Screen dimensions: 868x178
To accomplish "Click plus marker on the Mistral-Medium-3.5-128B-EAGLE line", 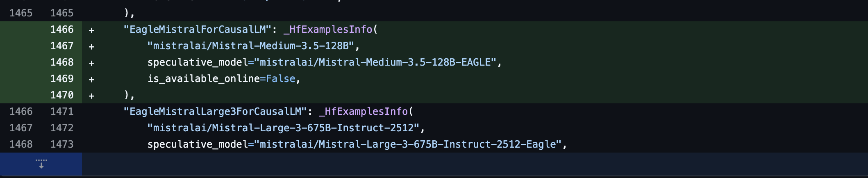I will click(x=91, y=63).
